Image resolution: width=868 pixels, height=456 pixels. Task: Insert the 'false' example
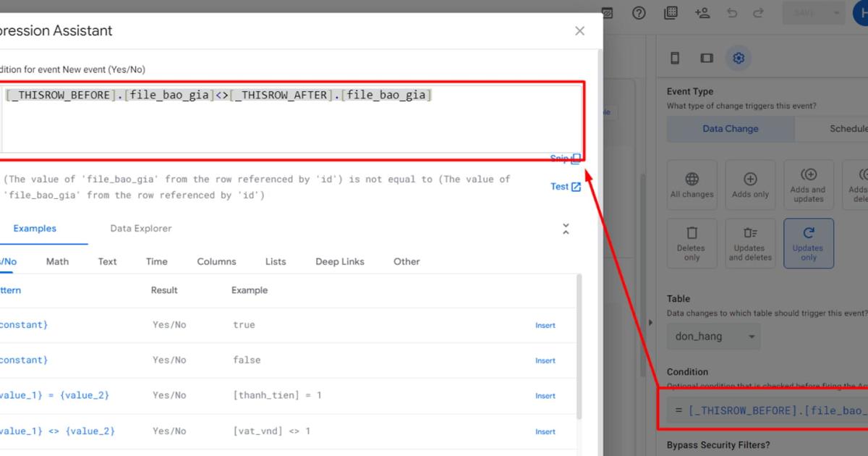click(x=545, y=360)
